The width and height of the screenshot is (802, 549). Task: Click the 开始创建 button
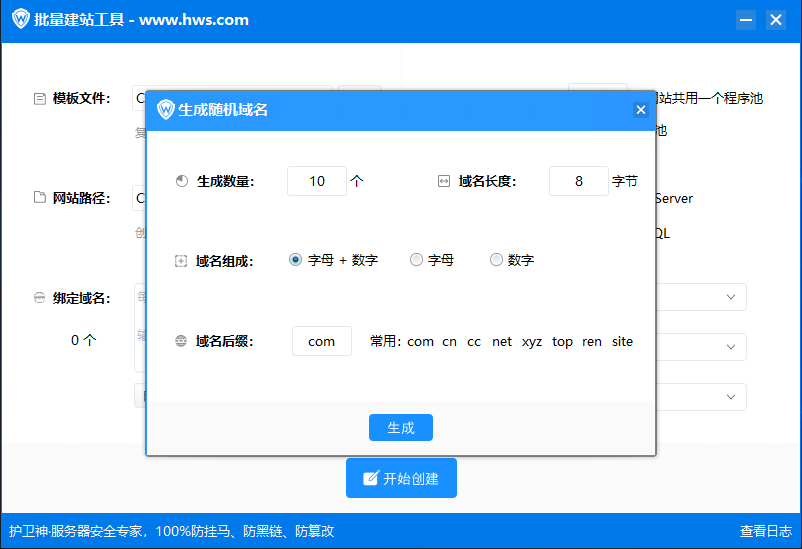401,478
